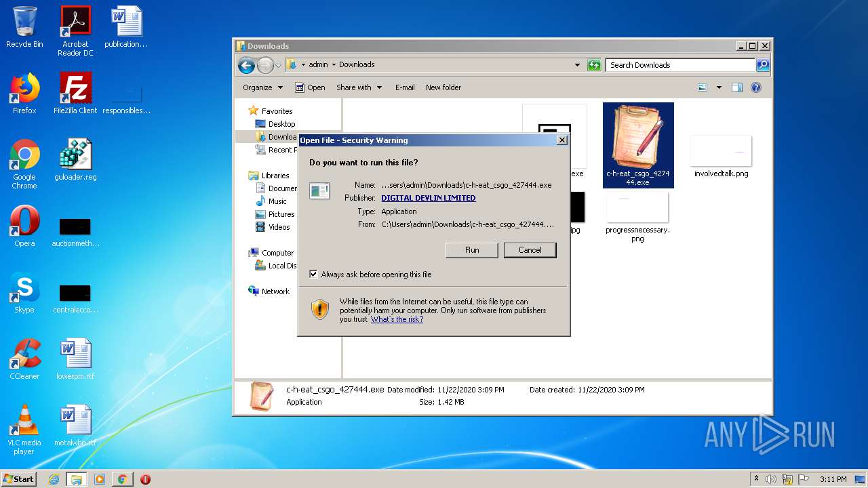Select the c-h-eat_csgo_427444.exe file thumbnail
Screen dimensions: 868x488
638,145
